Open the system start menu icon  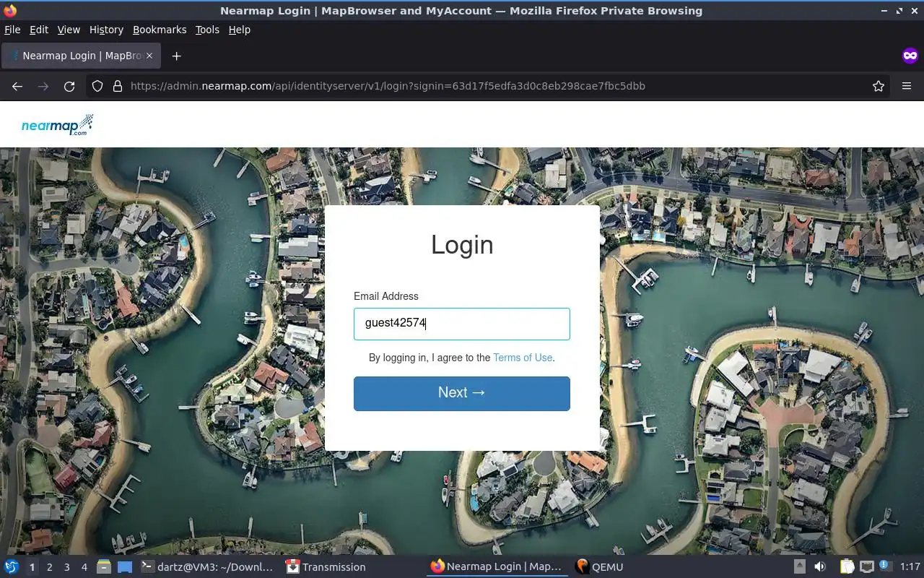(12, 567)
